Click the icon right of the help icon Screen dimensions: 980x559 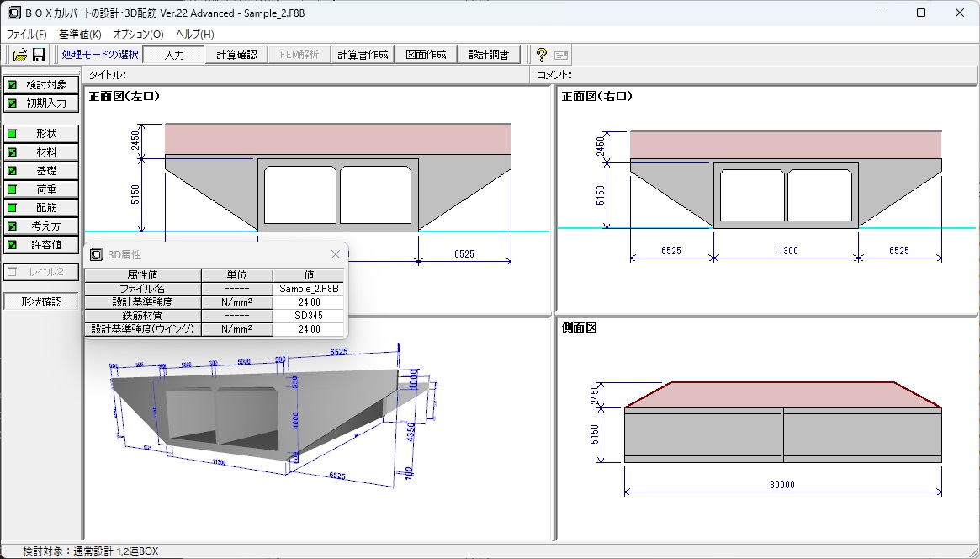point(561,55)
